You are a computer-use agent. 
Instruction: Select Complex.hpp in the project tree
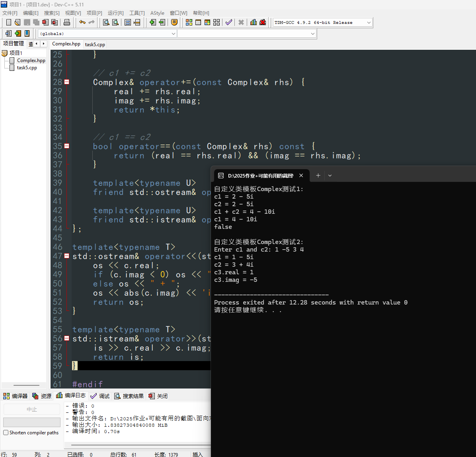coord(31,61)
